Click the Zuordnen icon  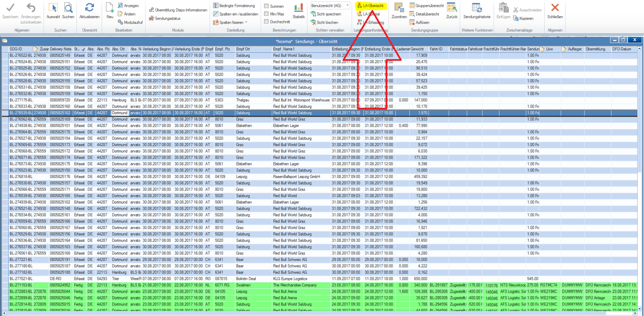coord(399,8)
